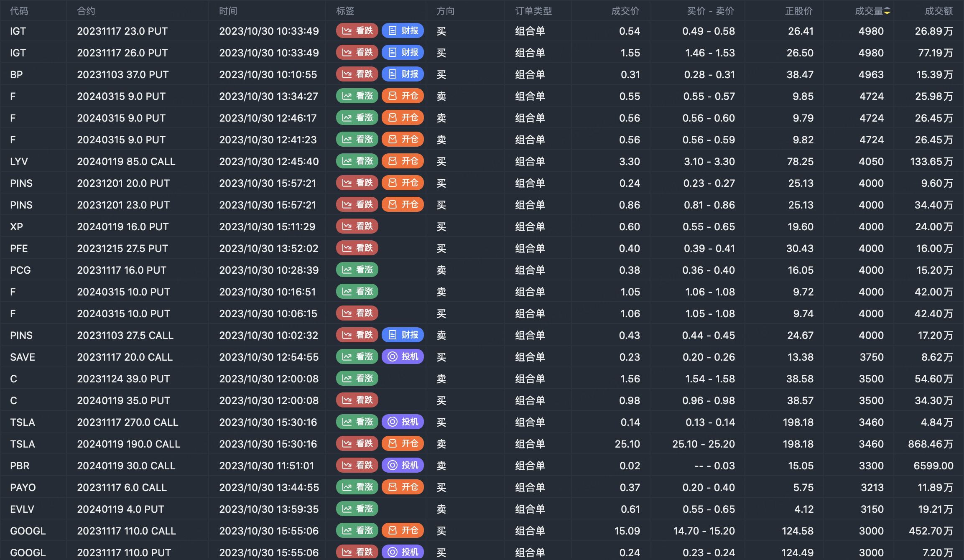Viewport: 964px width, 560px height.
Task: Select the 3213 volume cell for PAYO
Action: pyautogui.click(x=872, y=487)
